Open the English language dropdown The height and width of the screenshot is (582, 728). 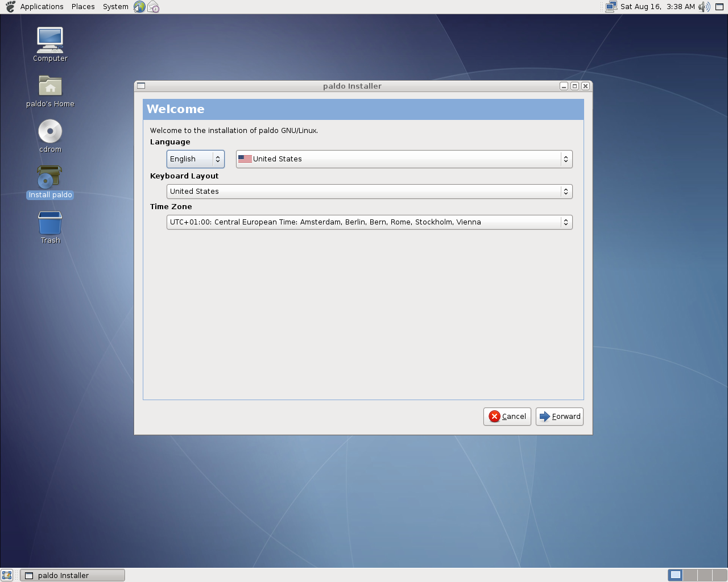196,159
